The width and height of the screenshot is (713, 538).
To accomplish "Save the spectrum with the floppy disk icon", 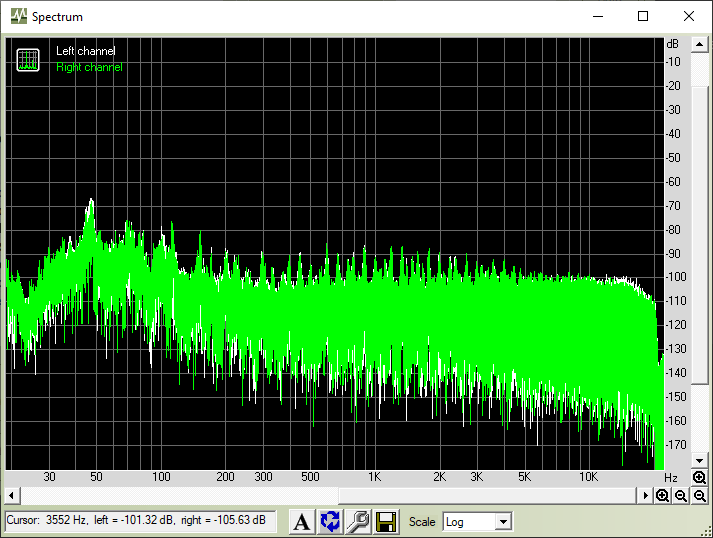I will [x=386, y=521].
